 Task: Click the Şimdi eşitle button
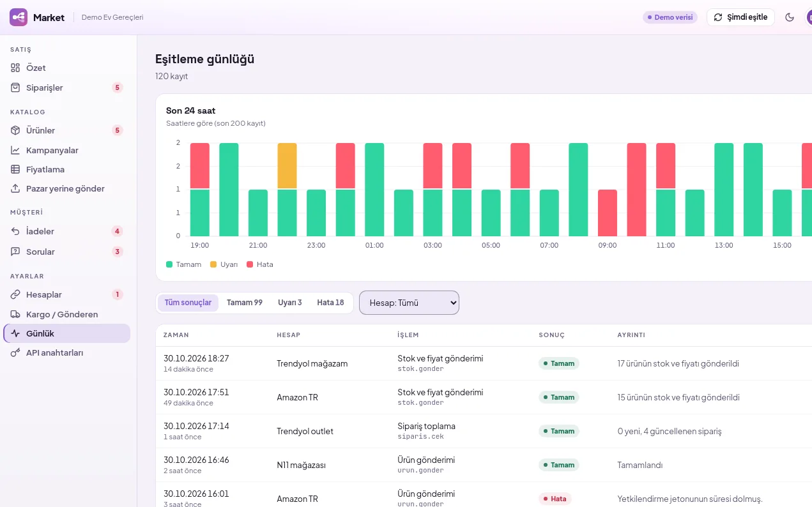pyautogui.click(x=740, y=17)
